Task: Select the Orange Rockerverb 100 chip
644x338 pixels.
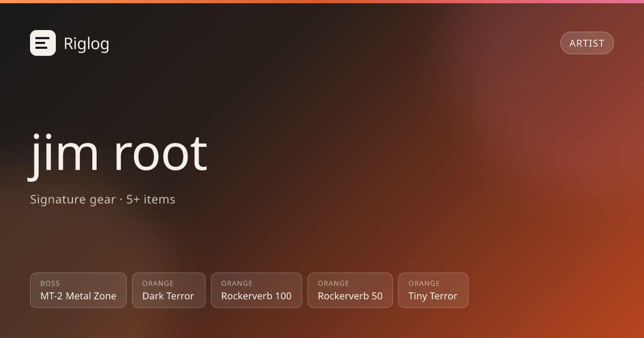Action: pyautogui.click(x=257, y=290)
